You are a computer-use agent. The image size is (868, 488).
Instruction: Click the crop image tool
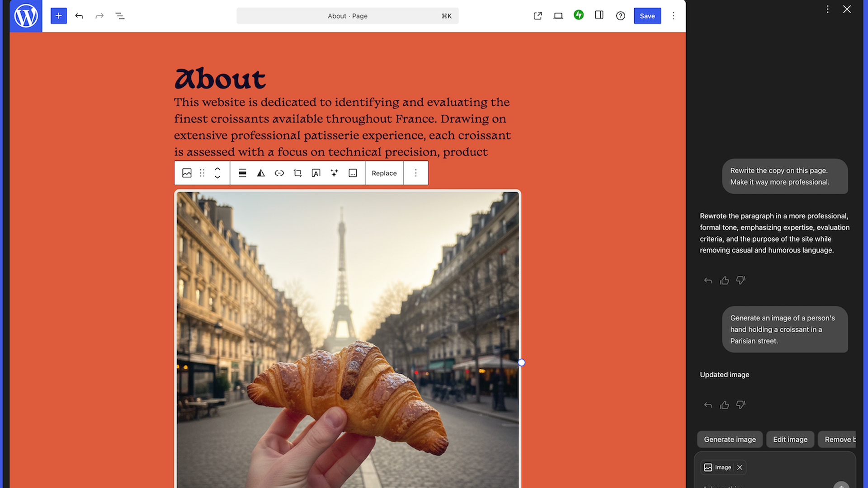point(297,173)
